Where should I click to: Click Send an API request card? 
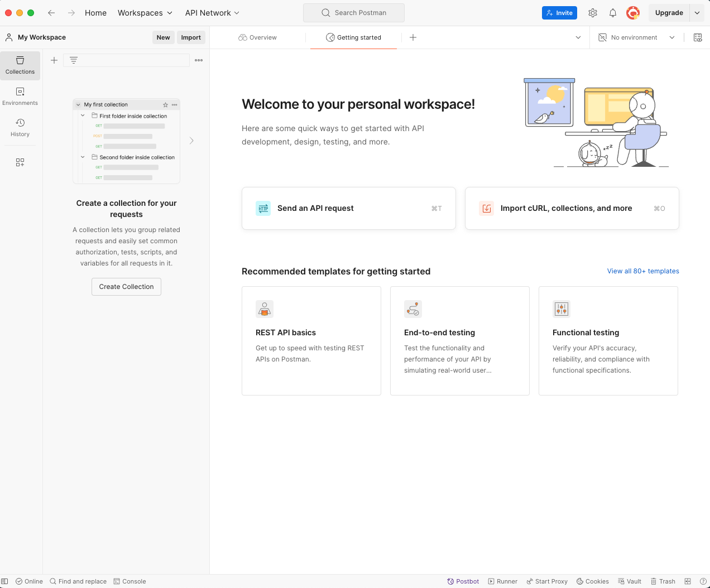point(349,208)
